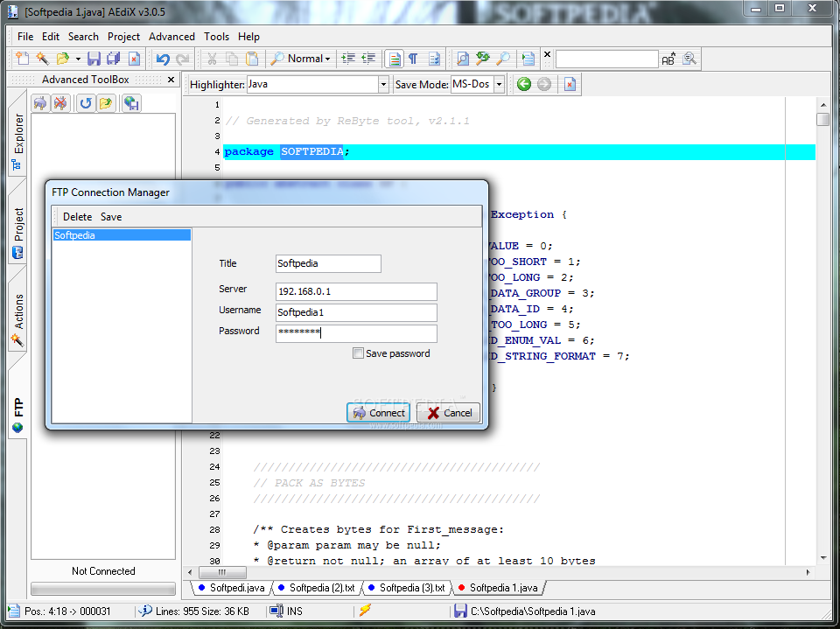Screen dimensions: 840x629
Task: Click the binoculars find icon next to the search box
Action: coord(689,59)
